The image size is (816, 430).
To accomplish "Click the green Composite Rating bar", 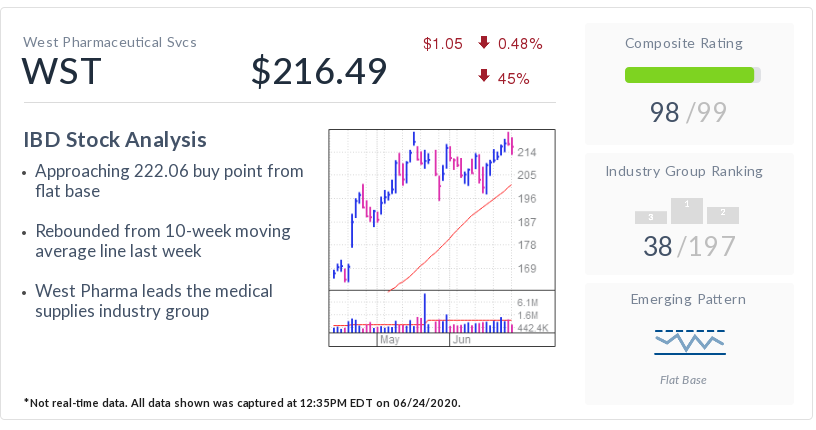I will click(689, 75).
